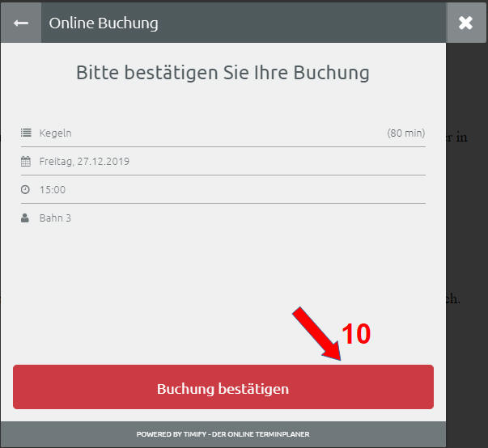Screen dimensions: 488x448
Task: Click the Powered by TIMIFY footer link
Action: click(x=223, y=434)
